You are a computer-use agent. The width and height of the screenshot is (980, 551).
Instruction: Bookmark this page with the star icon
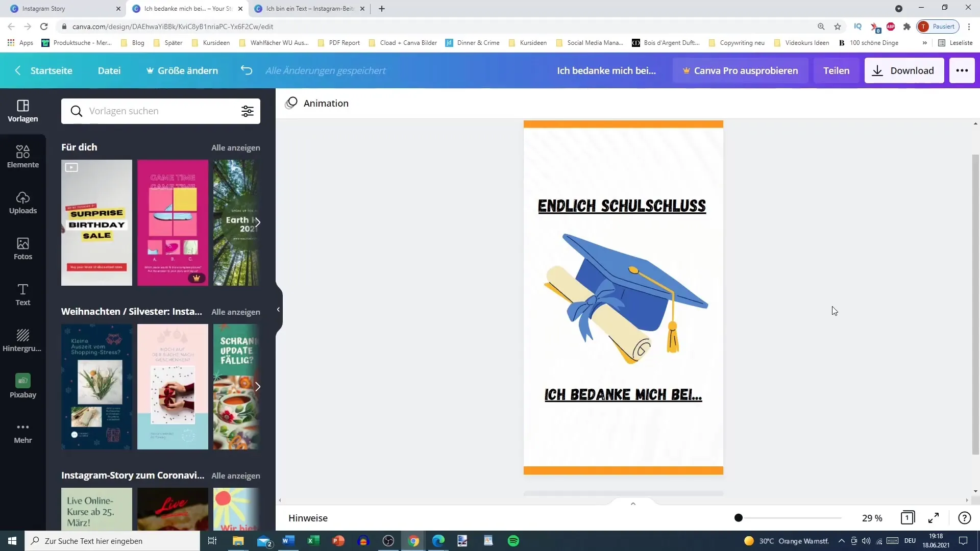[838, 27]
